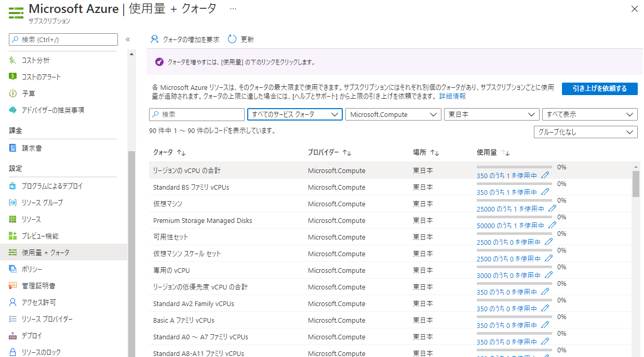Click the アクセス許可 person icon
644x357 pixels.
pyautogui.click(x=13, y=302)
